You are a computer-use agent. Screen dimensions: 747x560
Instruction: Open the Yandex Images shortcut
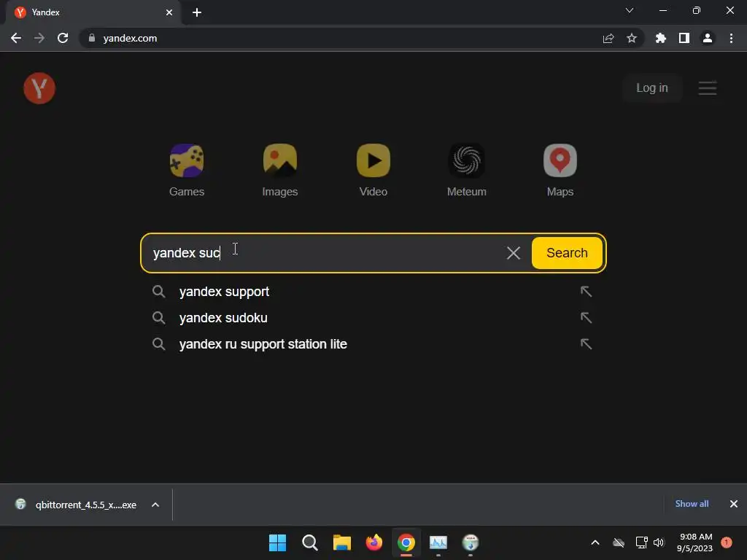(x=279, y=170)
